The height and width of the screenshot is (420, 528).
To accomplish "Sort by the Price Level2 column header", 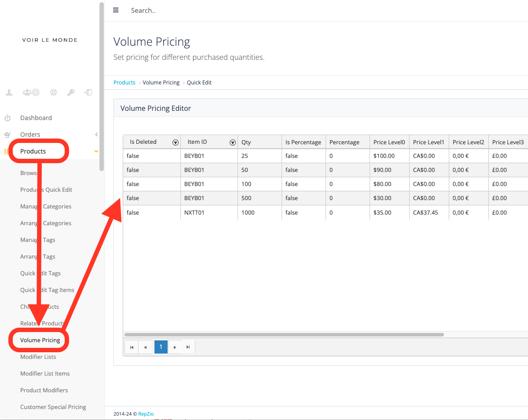I will coord(469,142).
